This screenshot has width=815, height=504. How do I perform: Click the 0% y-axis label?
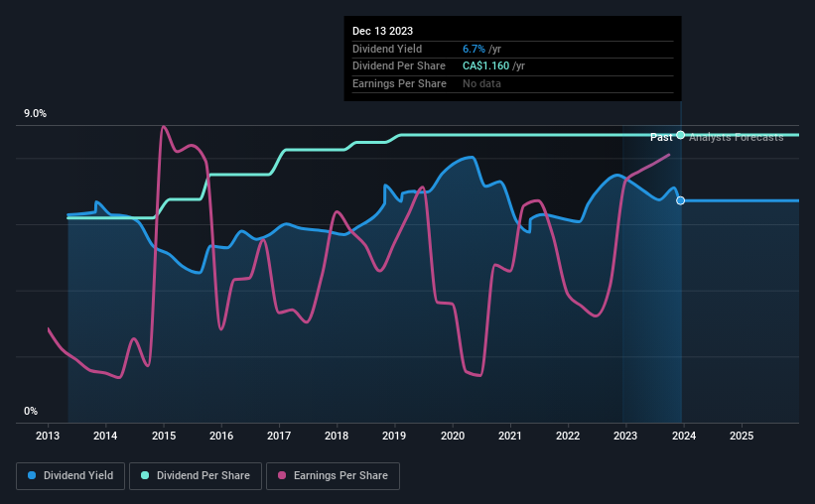pyautogui.click(x=31, y=412)
